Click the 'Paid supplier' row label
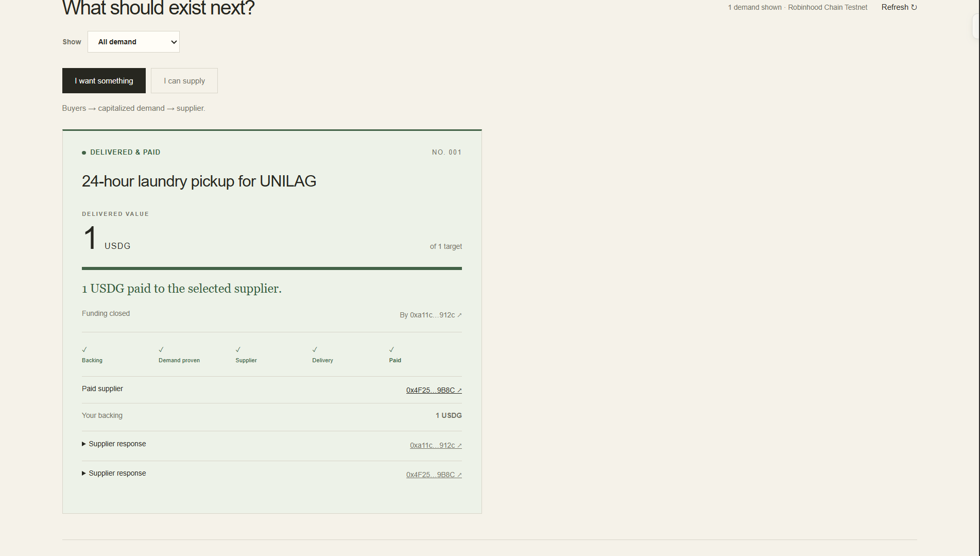Screen dimensions: 980x556 click(102, 389)
